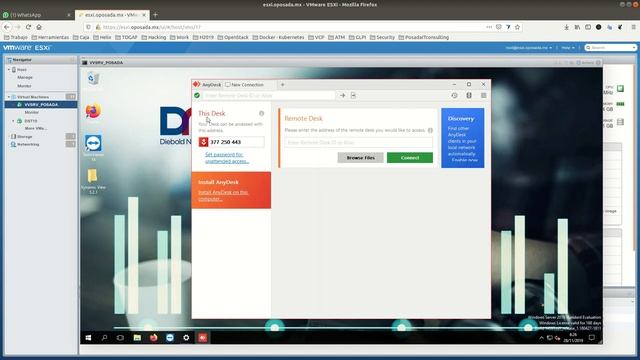
Task: Open the Recycle Bin desktop icon
Action: click(93, 78)
